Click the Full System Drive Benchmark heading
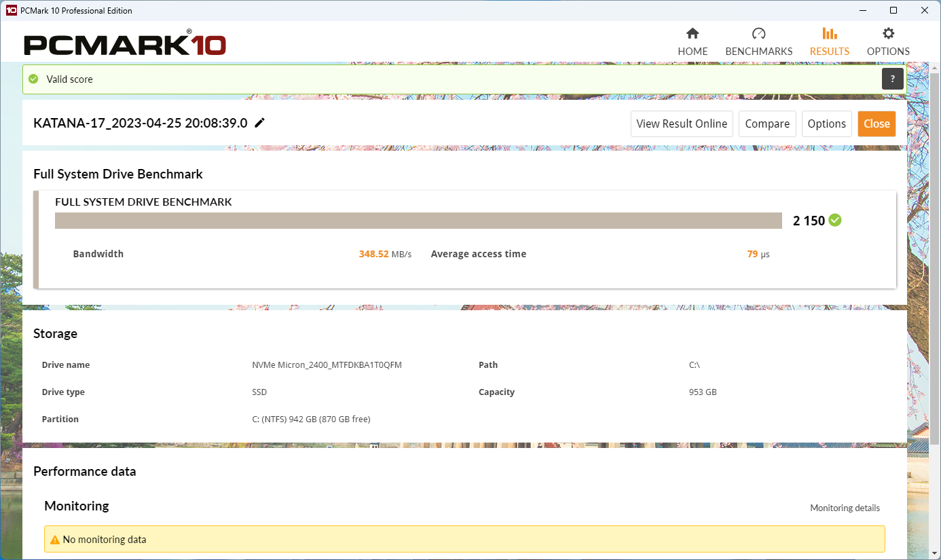Screen dimensions: 941x560 coord(118,174)
